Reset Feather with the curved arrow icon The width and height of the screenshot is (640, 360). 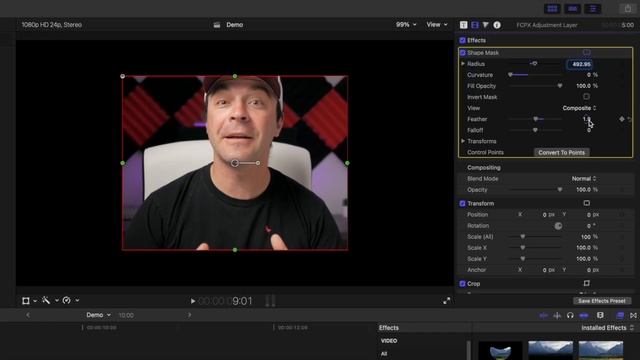point(630,119)
